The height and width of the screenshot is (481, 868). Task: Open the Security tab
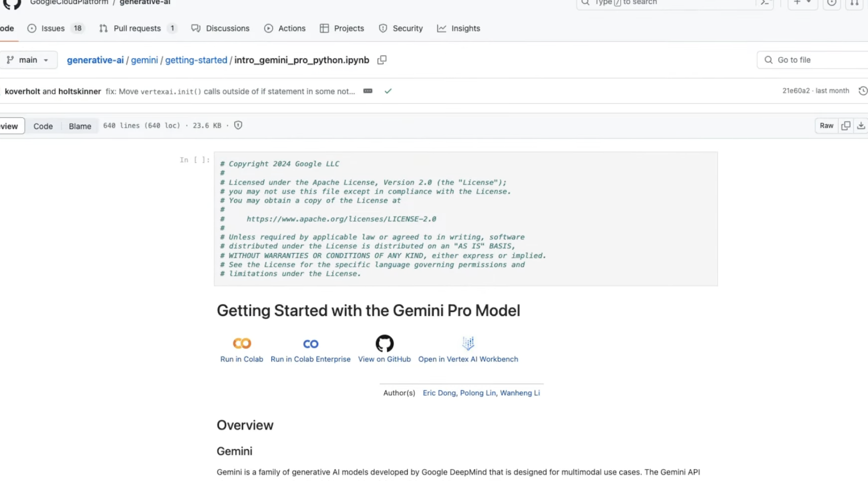point(401,28)
